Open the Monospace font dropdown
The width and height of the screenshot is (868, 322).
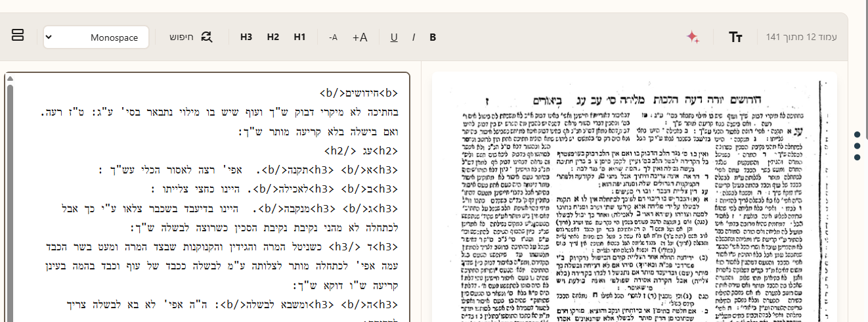pyautogui.click(x=97, y=37)
